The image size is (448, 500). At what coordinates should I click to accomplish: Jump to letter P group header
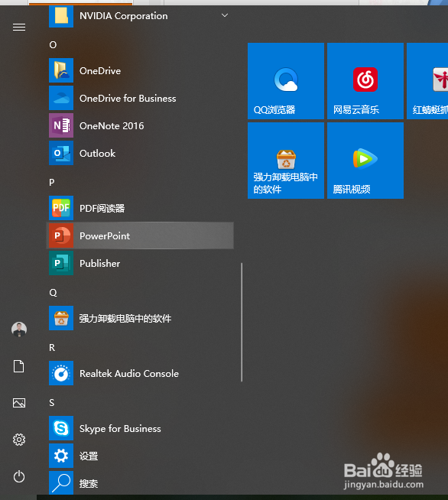click(x=52, y=183)
